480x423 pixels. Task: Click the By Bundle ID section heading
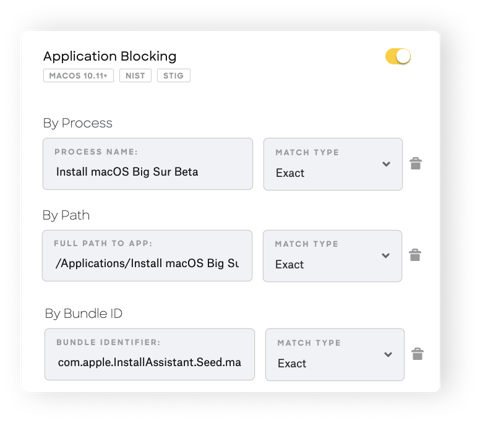(84, 314)
